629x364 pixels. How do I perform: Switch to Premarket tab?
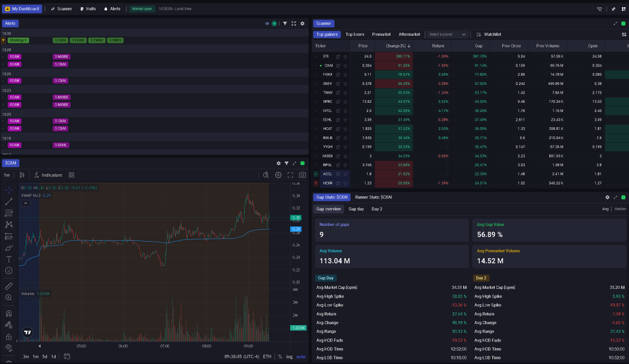pos(381,35)
